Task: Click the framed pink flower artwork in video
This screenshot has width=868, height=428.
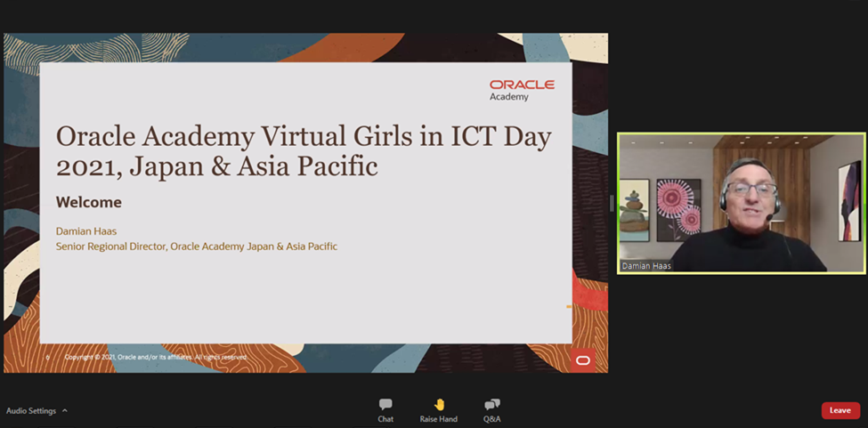Action: pyautogui.click(x=678, y=208)
